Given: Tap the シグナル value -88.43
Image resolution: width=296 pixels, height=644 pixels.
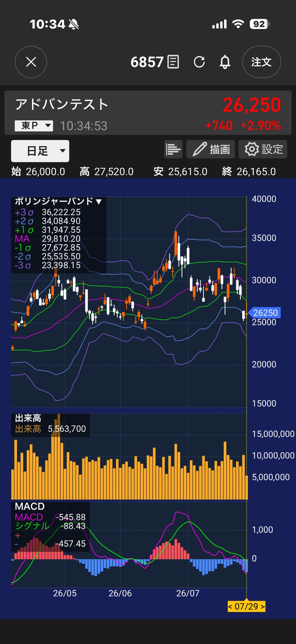Looking at the screenshot, I should pos(73,526).
